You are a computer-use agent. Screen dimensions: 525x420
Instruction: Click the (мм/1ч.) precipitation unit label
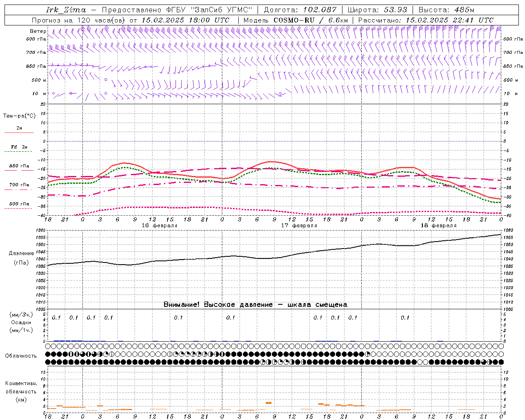click(x=21, y=330)
